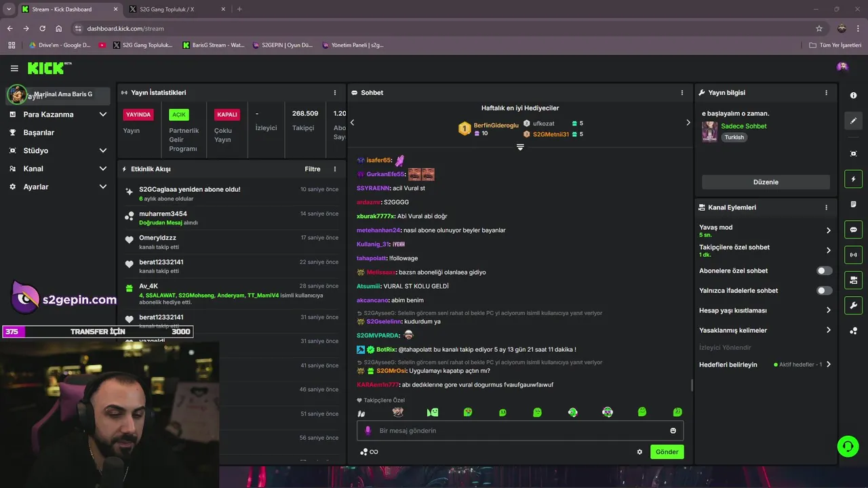This screenshot has width=868, height=488.
Task: Open BarisG Stream bookmark
Action: click(x=213, y=45)
